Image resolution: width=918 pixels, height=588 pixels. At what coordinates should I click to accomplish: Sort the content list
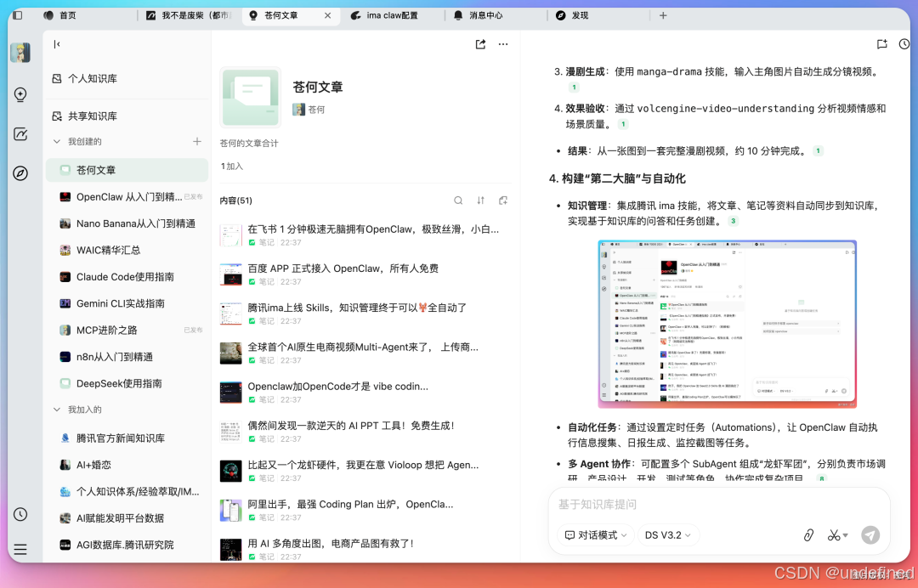[x=480, y=201]
